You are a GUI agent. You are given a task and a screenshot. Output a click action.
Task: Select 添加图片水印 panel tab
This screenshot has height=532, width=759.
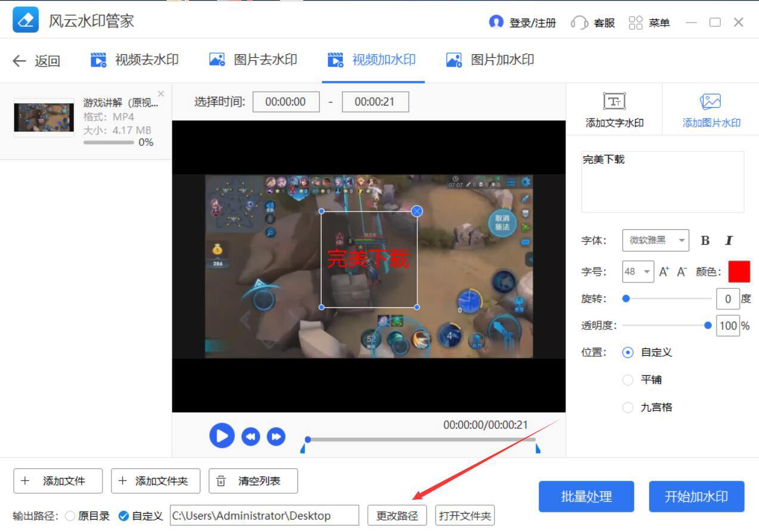[711, 110]
